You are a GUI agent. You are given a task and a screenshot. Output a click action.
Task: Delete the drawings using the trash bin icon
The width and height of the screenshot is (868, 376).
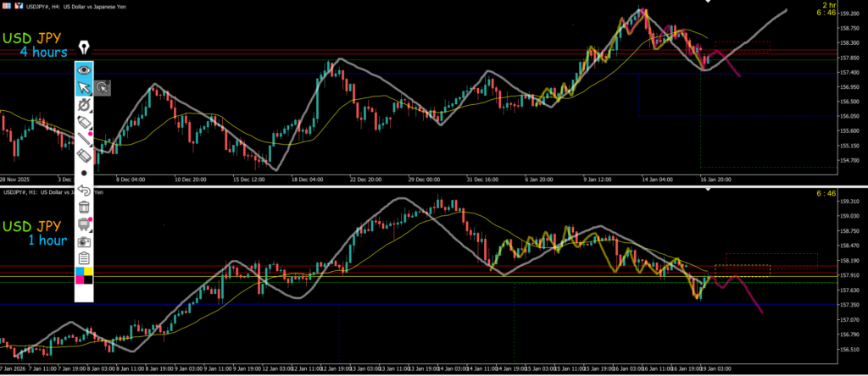pyautogui.click(x=84, y=207)
